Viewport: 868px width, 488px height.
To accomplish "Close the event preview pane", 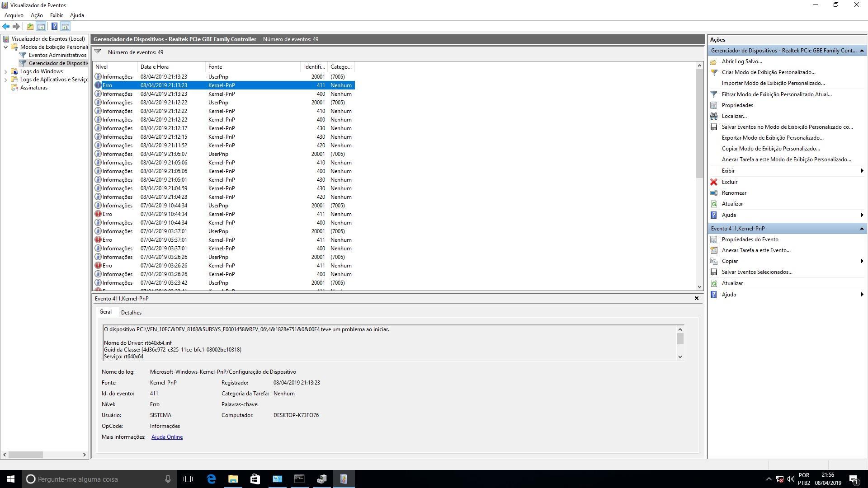I will (696, 298).
